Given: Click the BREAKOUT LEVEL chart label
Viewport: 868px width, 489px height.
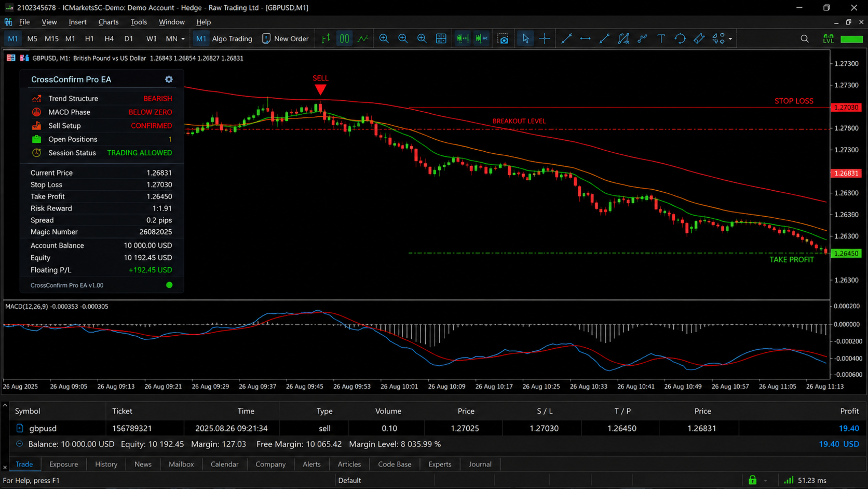Looking at the screenshot, I should click(519, 121).
